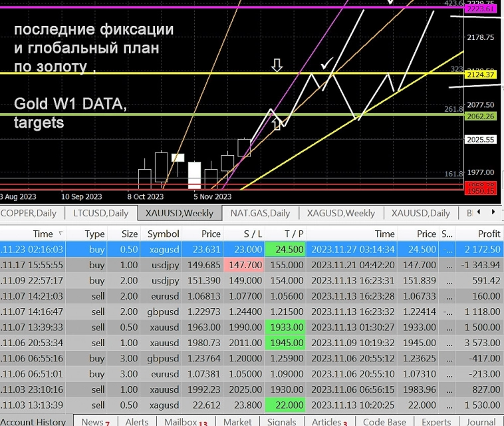
Task: Click the checkmark symbol on the chart
Action: point(326,65)
